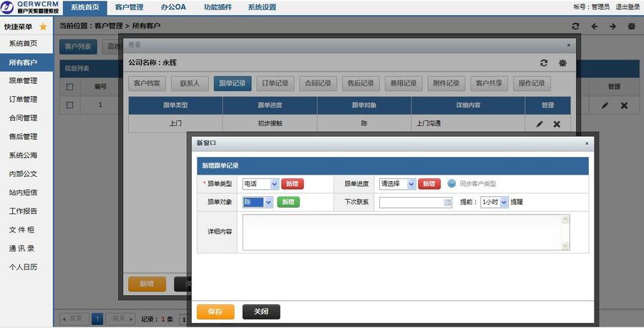Click in the 下次联系 date input field

tap(415, 202)
